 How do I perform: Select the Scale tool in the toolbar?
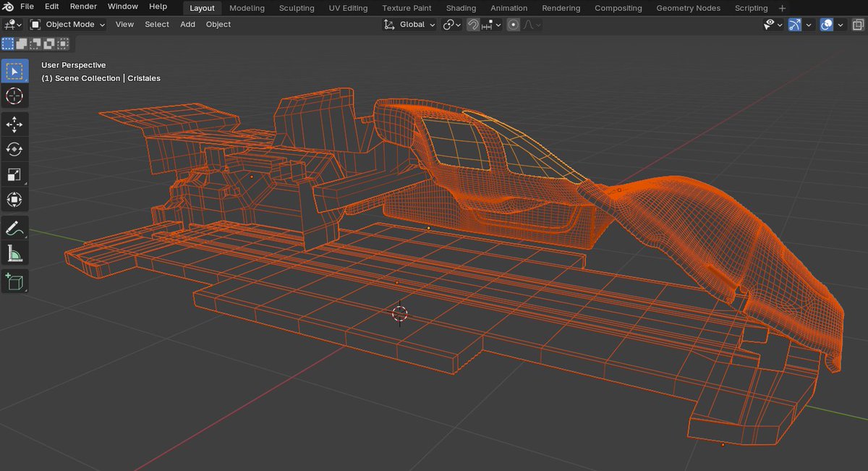[x=15, y=174]
